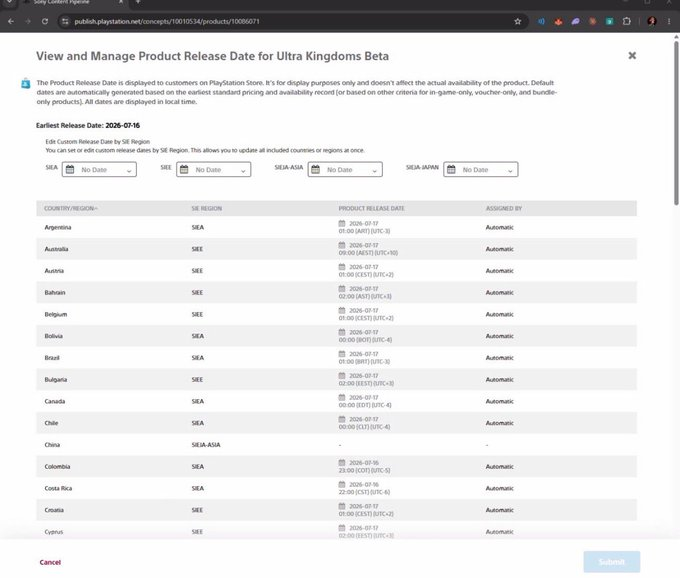Click calendar icon in SIEJA-ASIA date field
Image resolution: width=680 pixels, height=578 pixels.
(x=316, y=169)
